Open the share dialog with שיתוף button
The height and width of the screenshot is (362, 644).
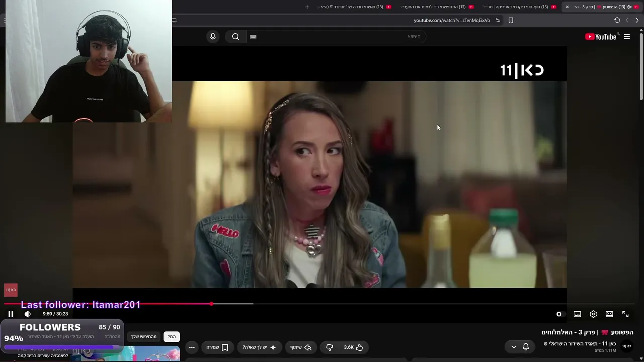coord(301,347)
